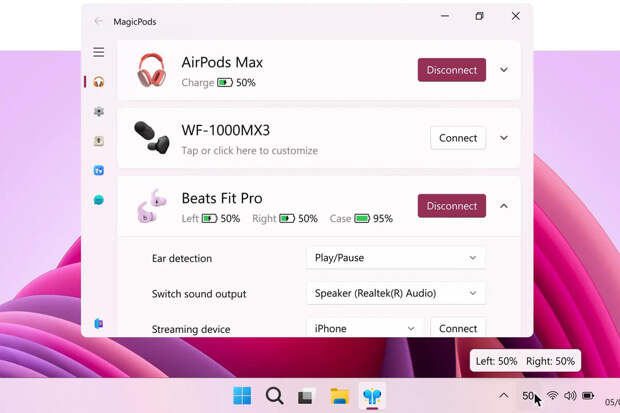Viewport: 620px width, 413px height.
Task: Click the back arrow in title bar
Action: pos(98,21)
